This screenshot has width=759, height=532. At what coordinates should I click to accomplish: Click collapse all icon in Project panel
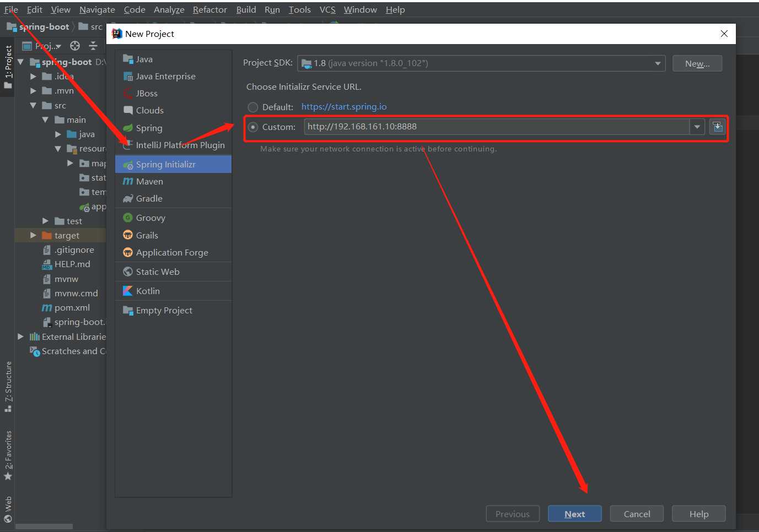pyautogui.click(x=93, y=46)
